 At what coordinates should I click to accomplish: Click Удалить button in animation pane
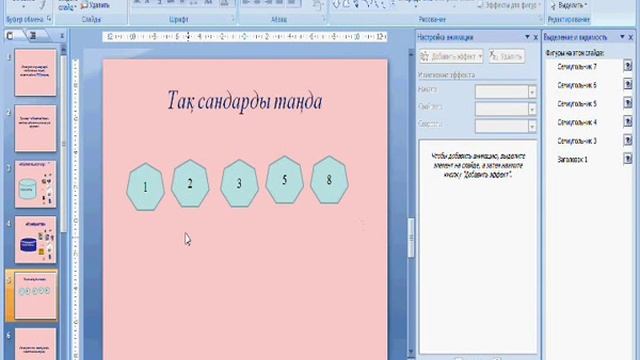coord(507,56)
